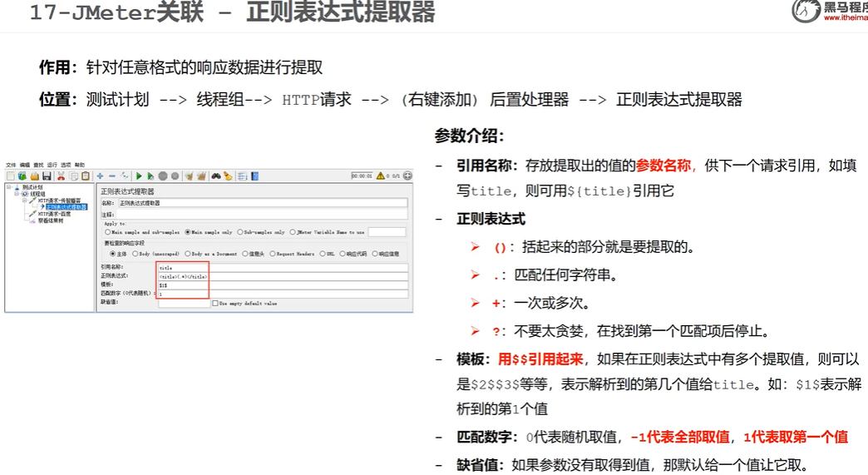
Task: Click the 正则表达式 input field
Action: (x=284, y=276)
